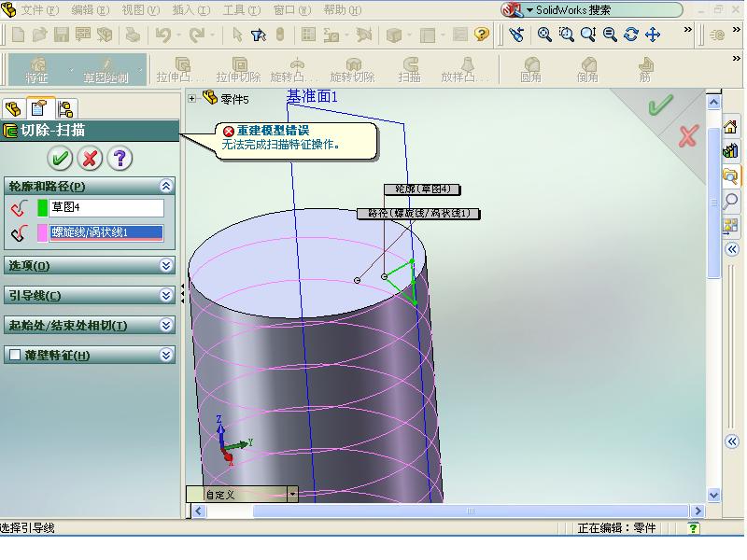Open the ConfigurationManager tab icon
This screenshot has width=747, height=560.
[65, 108]
